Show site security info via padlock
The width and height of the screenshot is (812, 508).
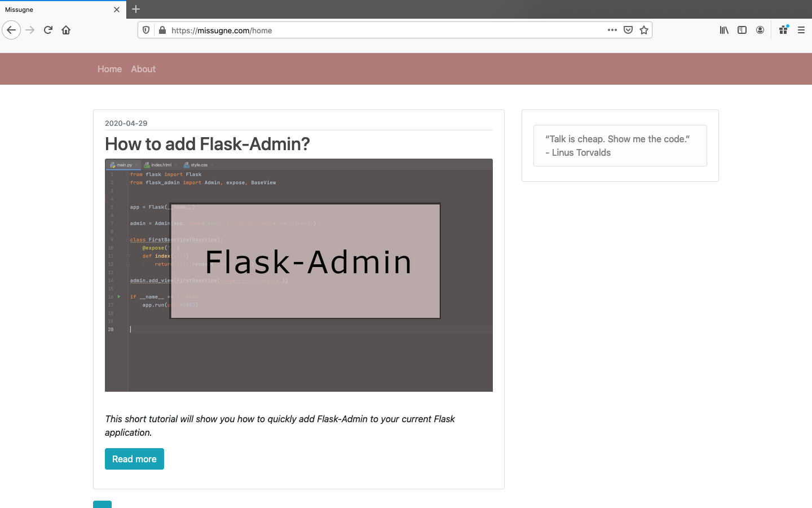pos(161,30)
